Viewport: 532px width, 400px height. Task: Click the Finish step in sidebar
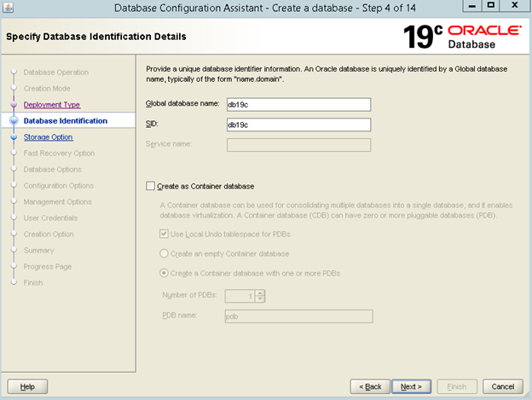coord(33,282)
